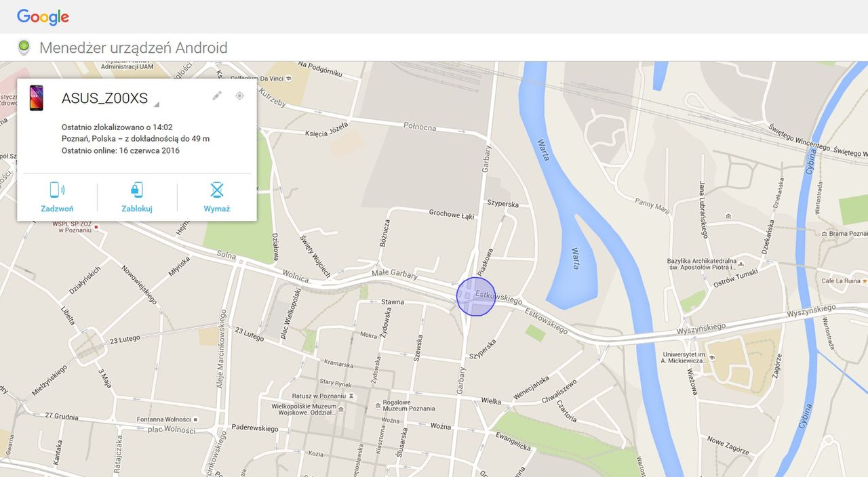Click the plac Wolności label
The width and height of the screenshot is (868, 477).
click(x=172, y=430)
